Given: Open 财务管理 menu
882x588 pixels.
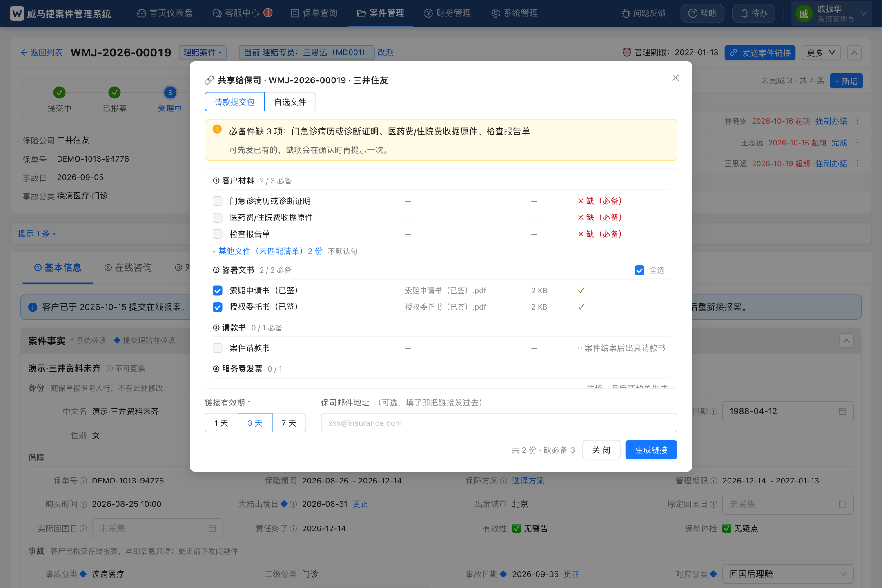Looking at the screenshot, I should tap(448, 13).
